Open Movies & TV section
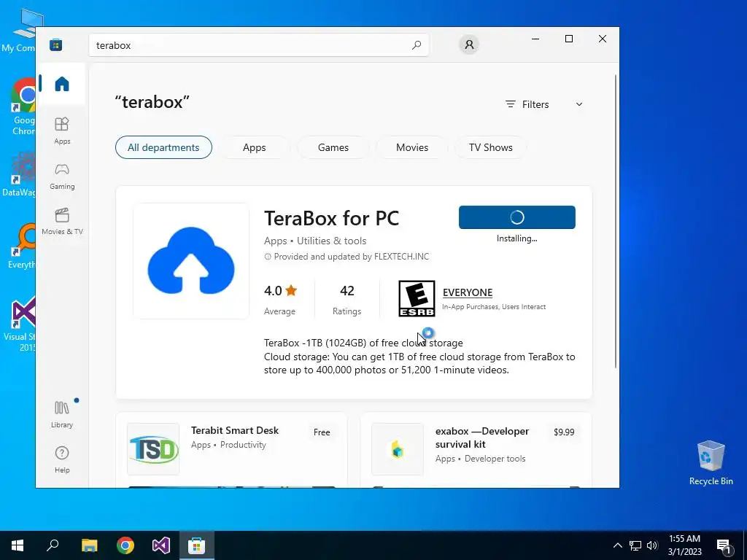747x560 pixels. click(x=62, y=222)
